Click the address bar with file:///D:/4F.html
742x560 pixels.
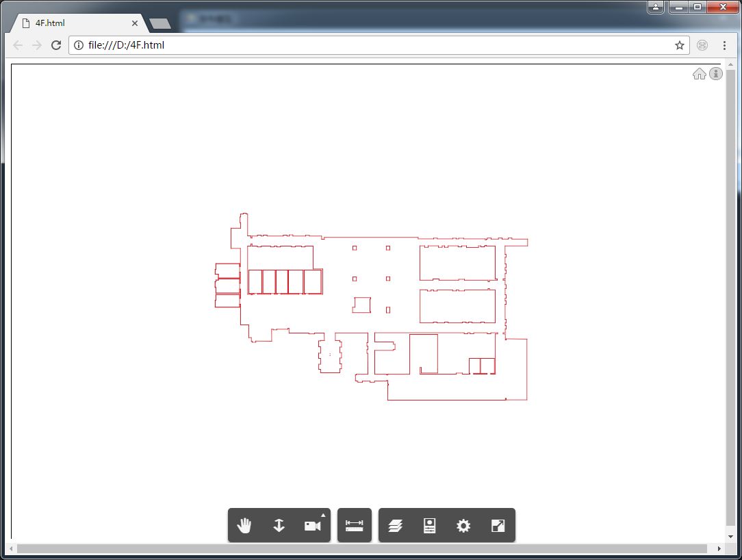click(379, 45)
